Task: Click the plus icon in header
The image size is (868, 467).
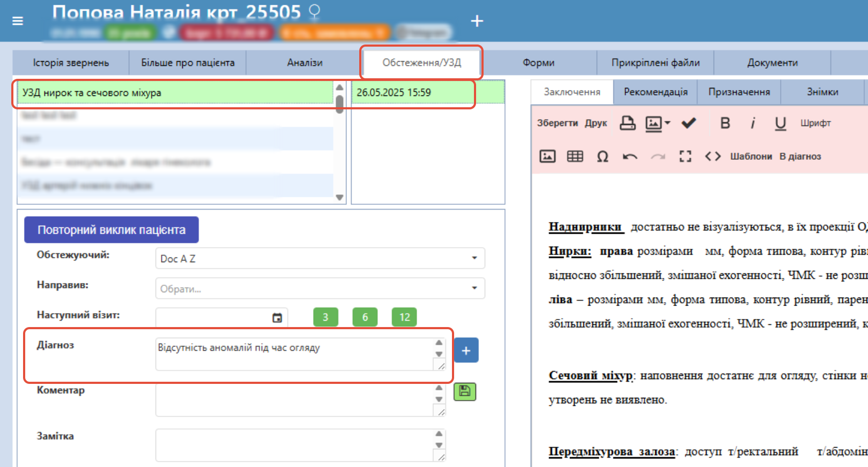Action: tap(477, 21)
